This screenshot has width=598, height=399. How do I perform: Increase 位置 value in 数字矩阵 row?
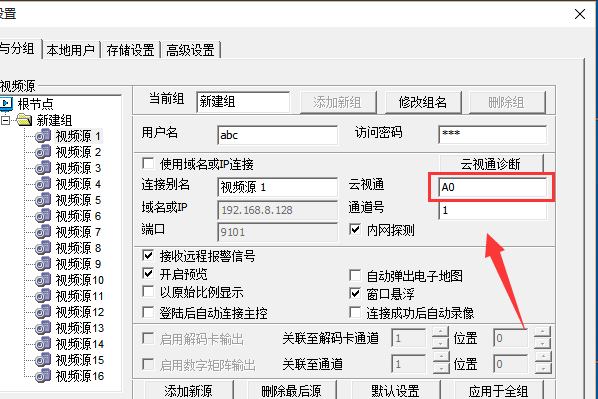pyautogui.click(x=542, y=357)
